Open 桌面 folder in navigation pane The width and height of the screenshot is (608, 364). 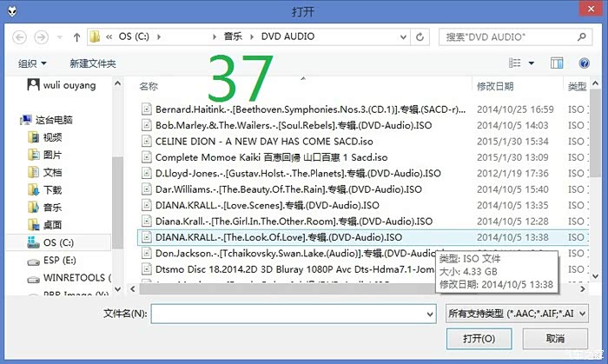point(45,224)
